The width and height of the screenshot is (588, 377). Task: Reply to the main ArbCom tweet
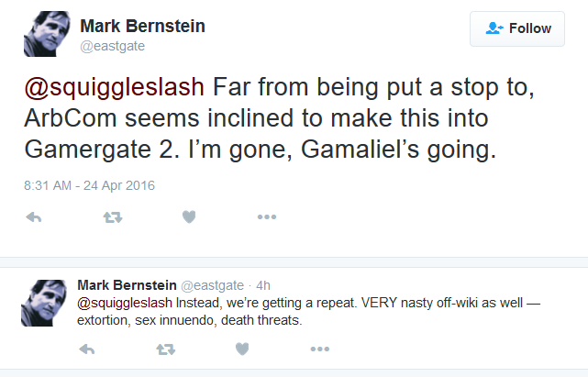(34, 216)
